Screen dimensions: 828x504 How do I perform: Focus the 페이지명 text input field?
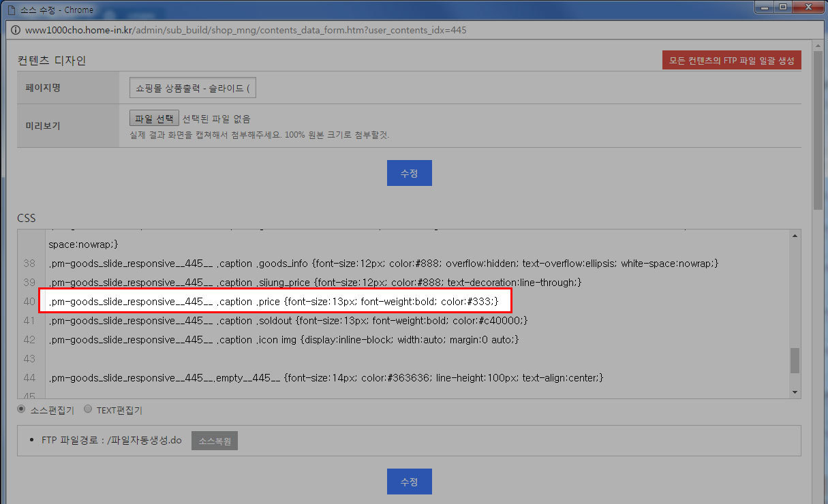click(x=193, y=88)
